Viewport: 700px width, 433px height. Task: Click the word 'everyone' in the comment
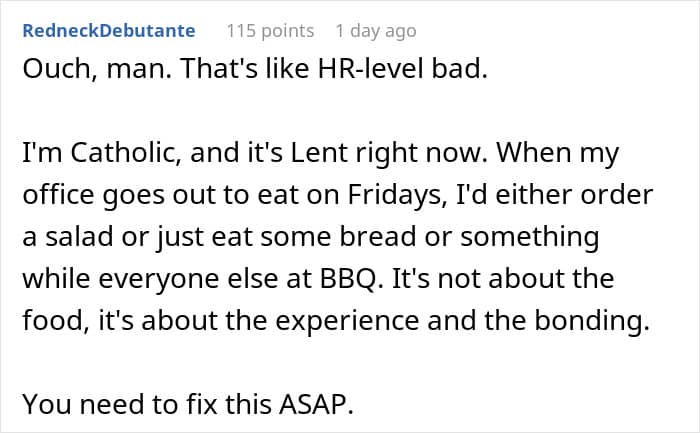[158, 279]
